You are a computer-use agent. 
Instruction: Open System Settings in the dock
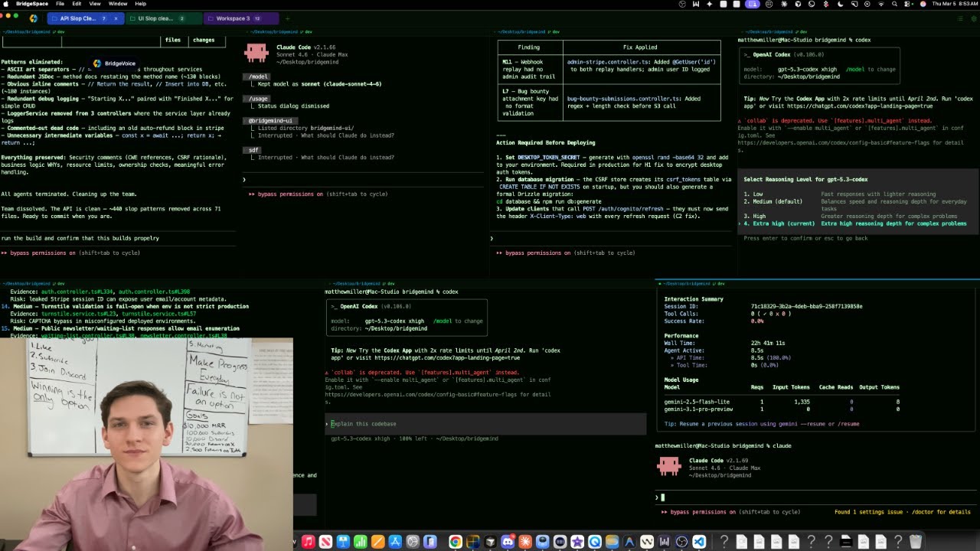click(x=413, y=542)
